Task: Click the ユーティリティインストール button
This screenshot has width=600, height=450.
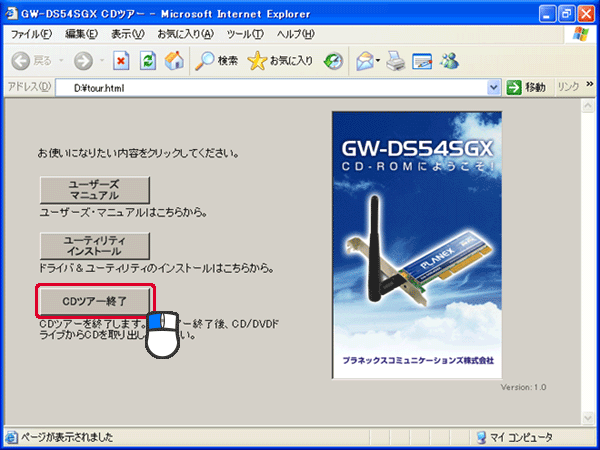Action: coord(95,246)
